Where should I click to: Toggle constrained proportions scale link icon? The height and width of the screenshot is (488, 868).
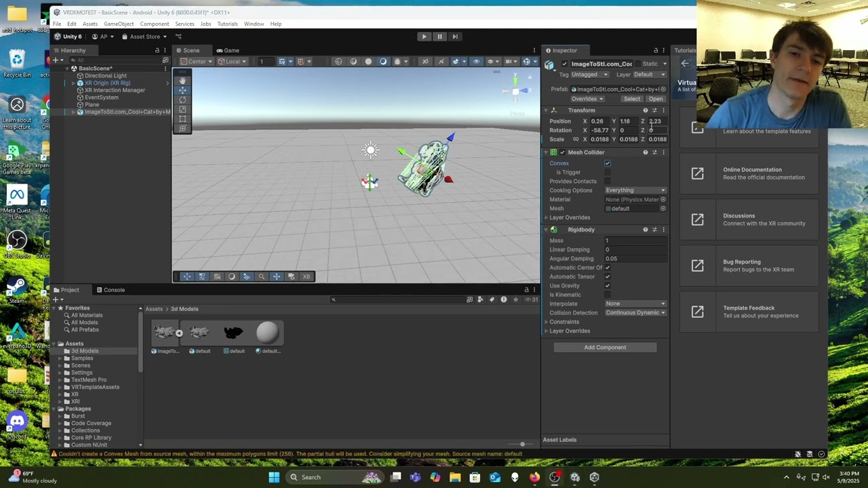[x=576, y=140]
